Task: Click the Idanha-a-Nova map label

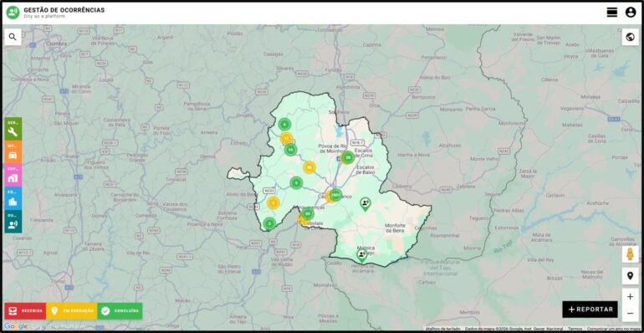Action: click(413, 155)
